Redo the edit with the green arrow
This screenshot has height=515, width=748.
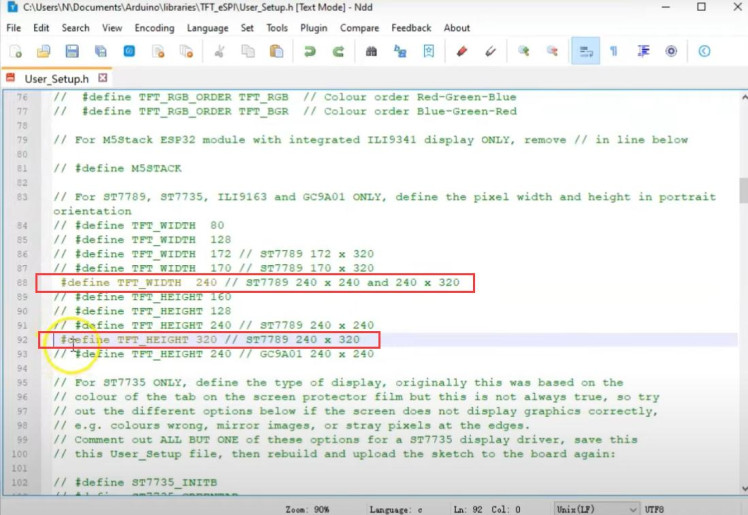coord(339,51)
